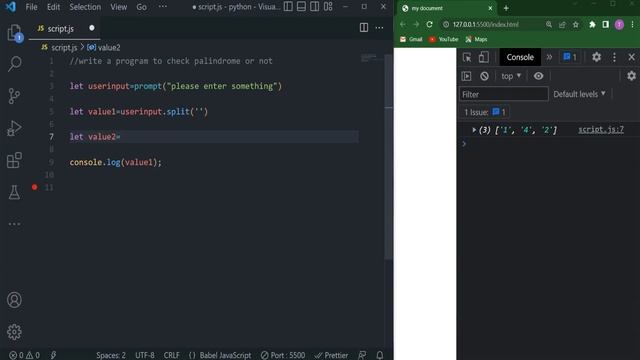The image size is (640, 360).
Task: Stop Live Server at Port : 5500
Action: pyautogui.click(x=283, y=355)
